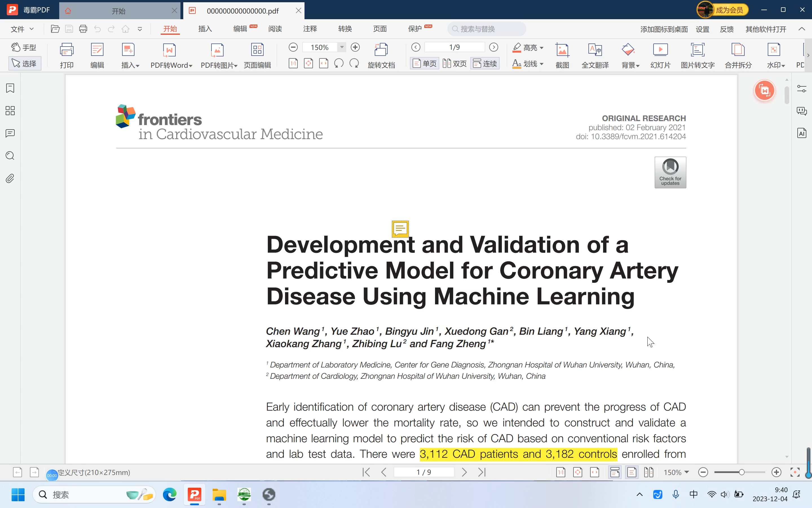Screen dimensions: 812x508
Task: Click the 1/9 page number field in toolbar
Action: click(x=455, y=47)
